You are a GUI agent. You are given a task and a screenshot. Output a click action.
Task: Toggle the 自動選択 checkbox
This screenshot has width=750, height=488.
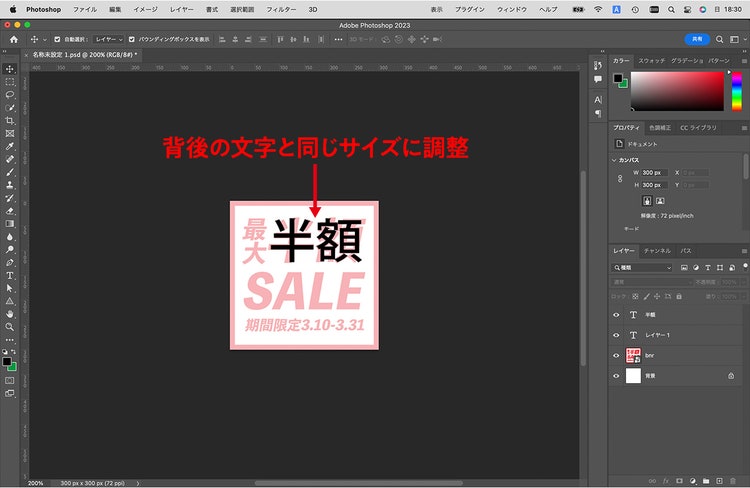tap(57, 39)
